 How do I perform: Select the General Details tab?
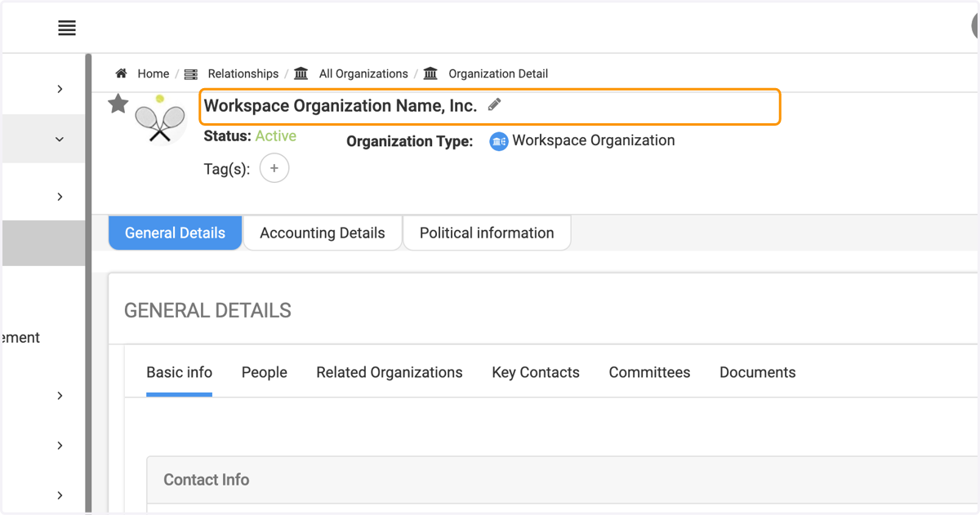(x=176, y=233)
